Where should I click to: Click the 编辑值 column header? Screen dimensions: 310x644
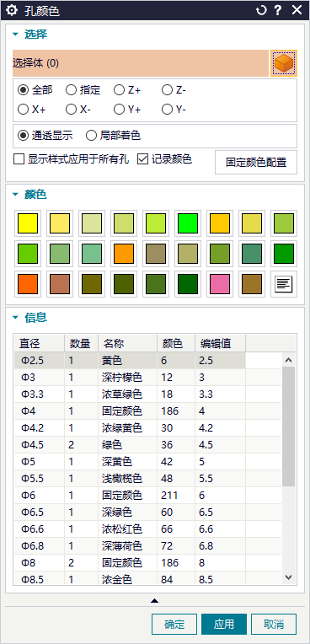pos(220,343)
